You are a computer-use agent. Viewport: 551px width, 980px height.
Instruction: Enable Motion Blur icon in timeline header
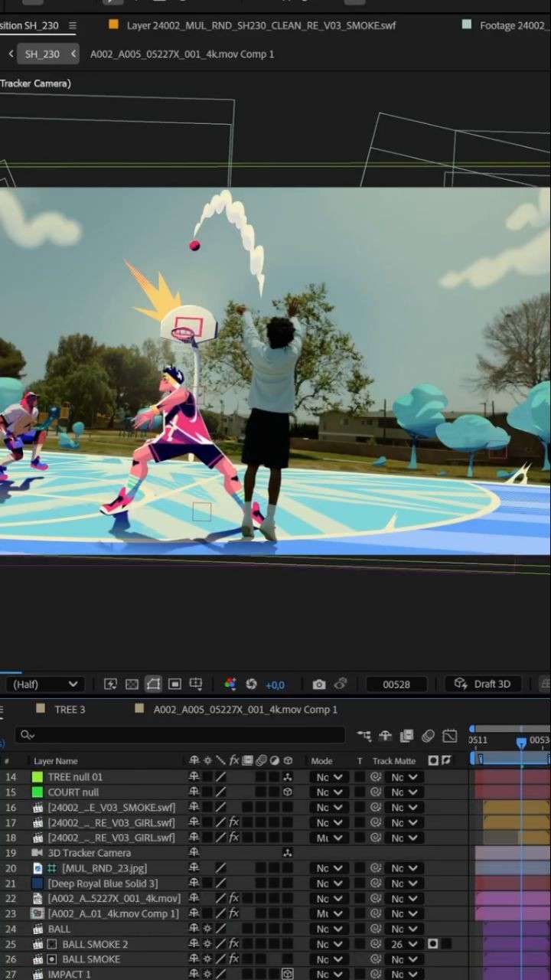[428, 736]
